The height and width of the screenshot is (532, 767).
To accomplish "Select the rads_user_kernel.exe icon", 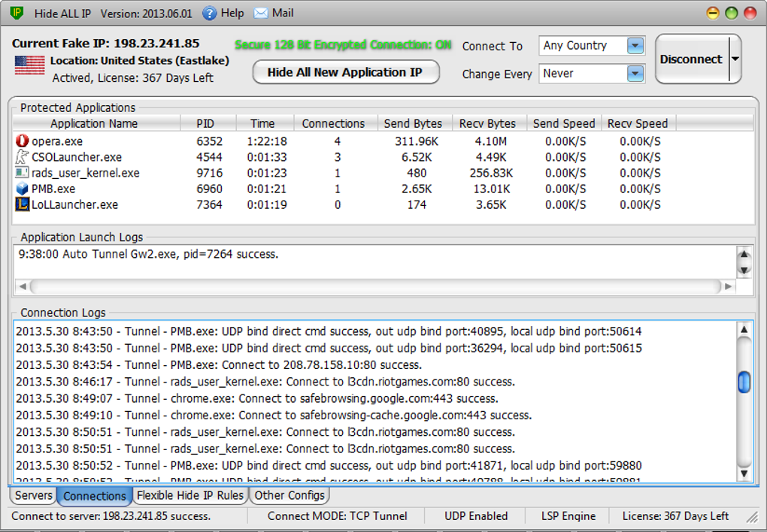I will (22, 173).
